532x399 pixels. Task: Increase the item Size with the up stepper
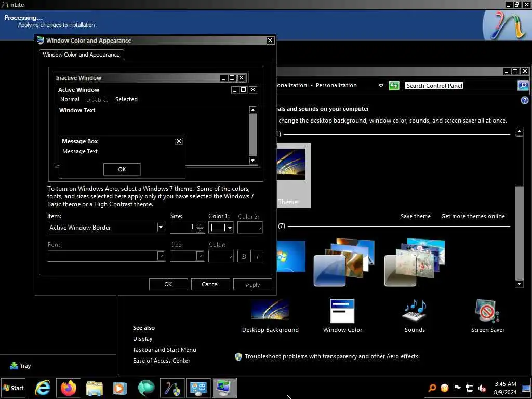pos(200,224)
